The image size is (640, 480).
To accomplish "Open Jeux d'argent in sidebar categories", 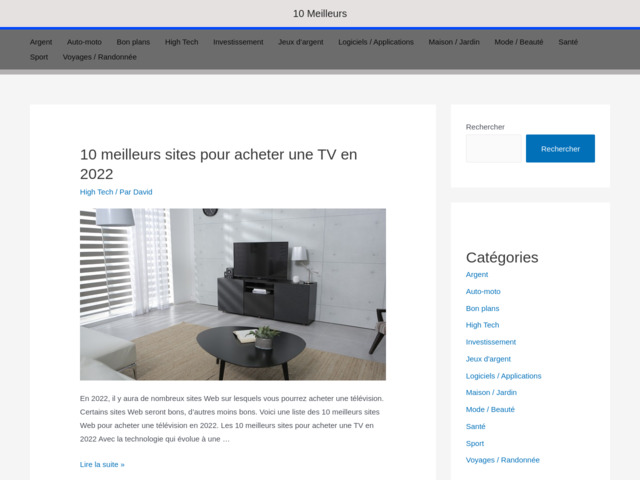I will click(488, 359).
